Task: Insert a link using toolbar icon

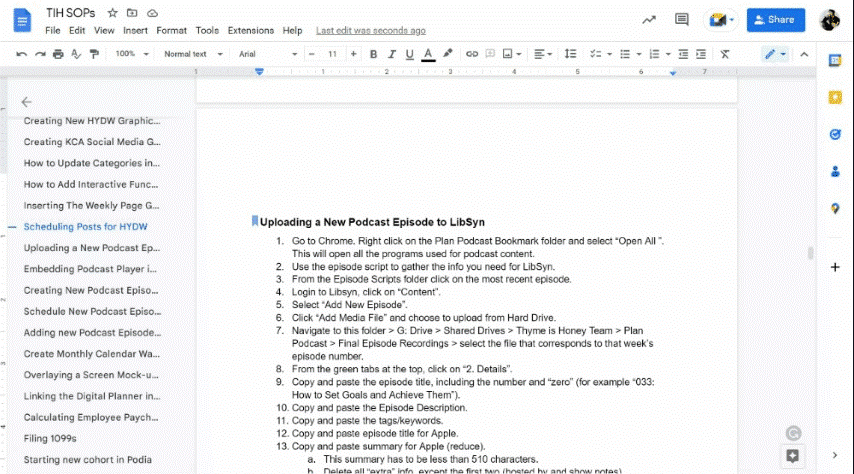Action: 472,54
